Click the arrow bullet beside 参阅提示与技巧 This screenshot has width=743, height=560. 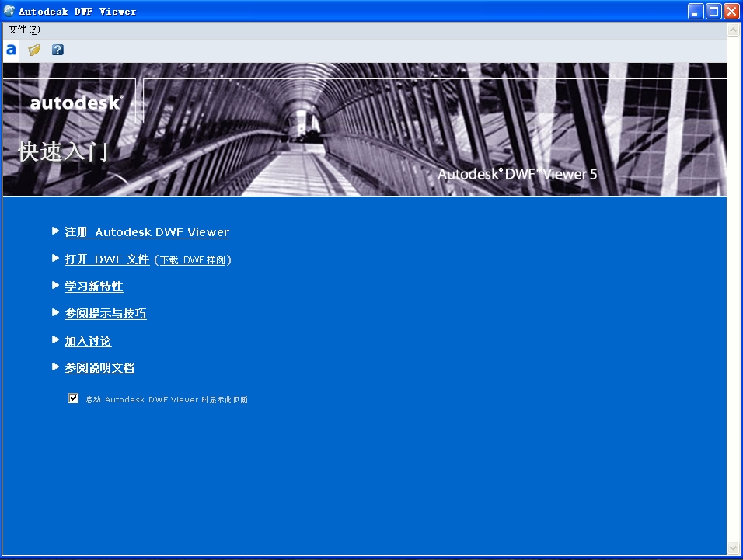click(55, 312)
